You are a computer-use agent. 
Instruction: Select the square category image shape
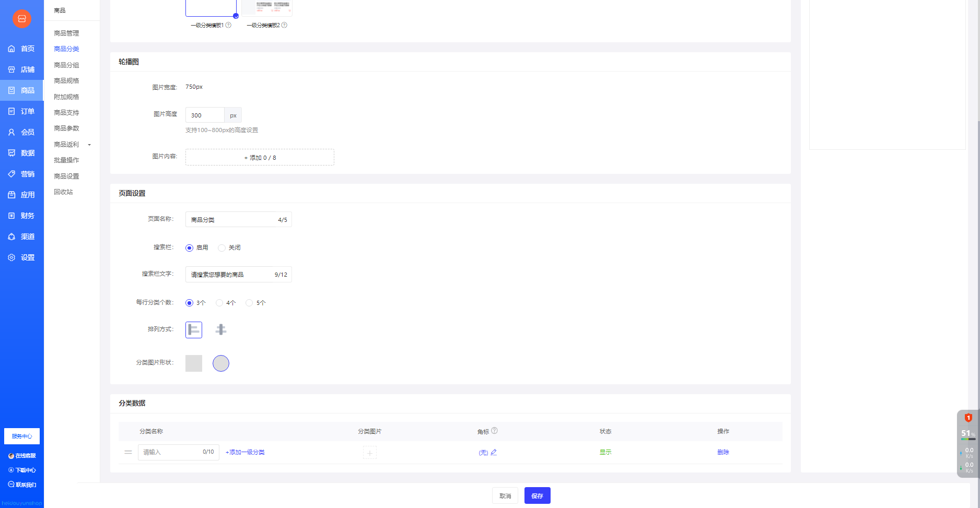(x=194, y=363)
